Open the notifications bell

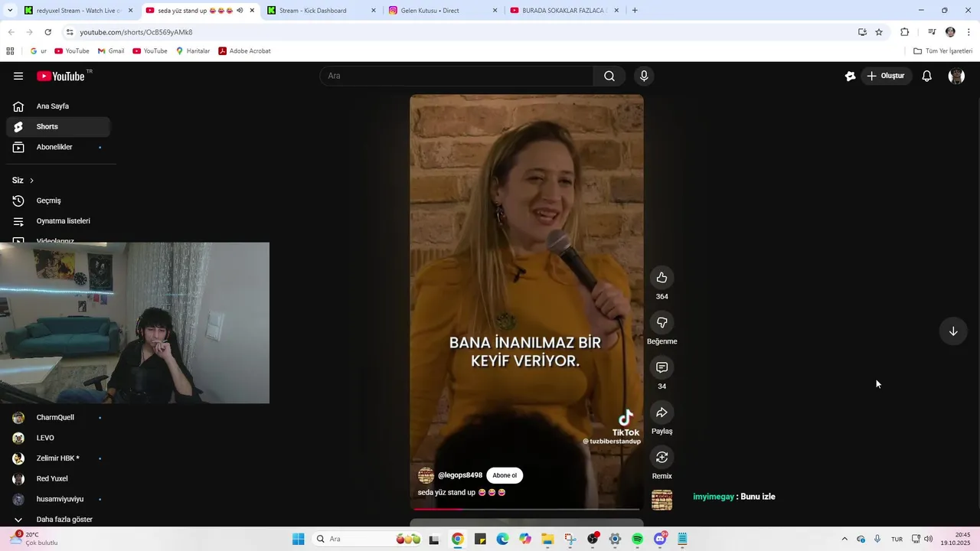[x=926, y=76]
